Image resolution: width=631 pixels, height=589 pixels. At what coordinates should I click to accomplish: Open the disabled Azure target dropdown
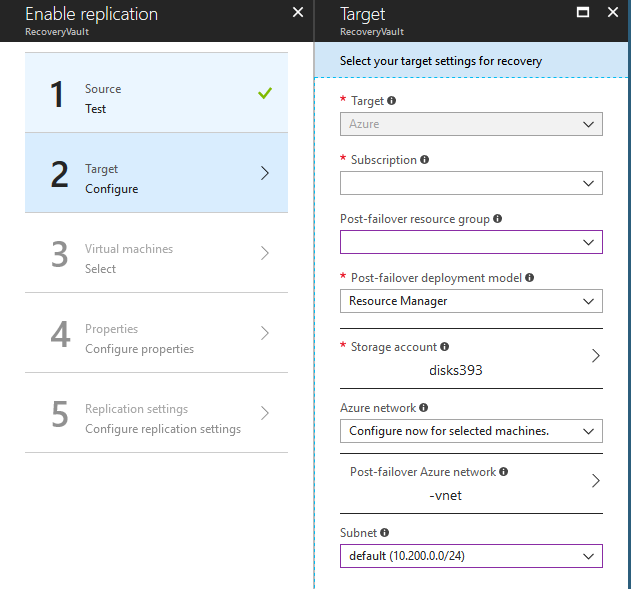[x=471, y=124]
